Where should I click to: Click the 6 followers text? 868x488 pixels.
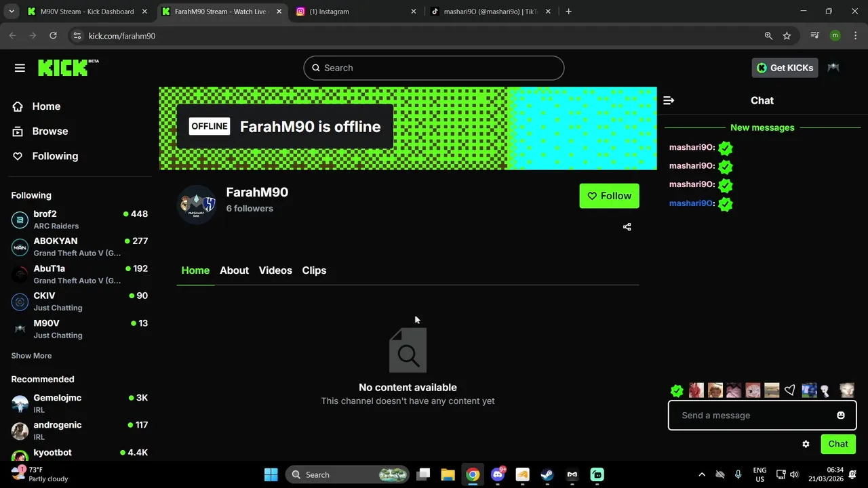[250, 208]
